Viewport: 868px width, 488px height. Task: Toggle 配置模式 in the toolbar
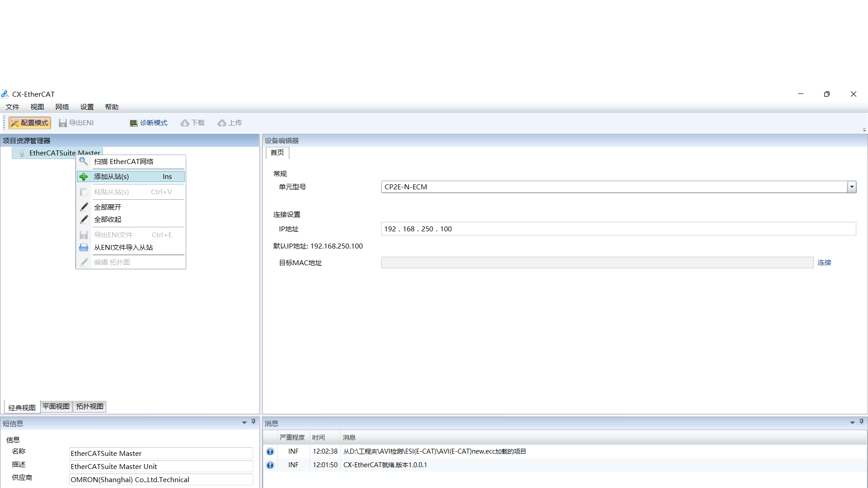pyautogui.click(x=30, y=123)
